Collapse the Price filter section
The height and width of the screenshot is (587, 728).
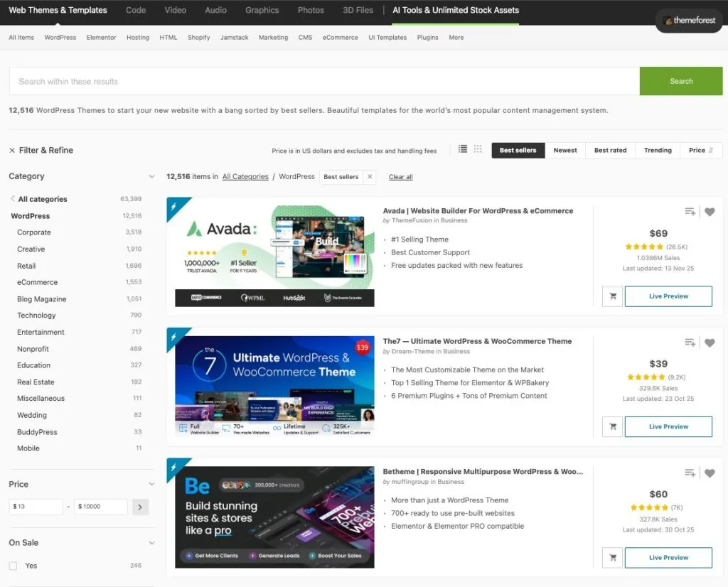[x=151, y=484]
